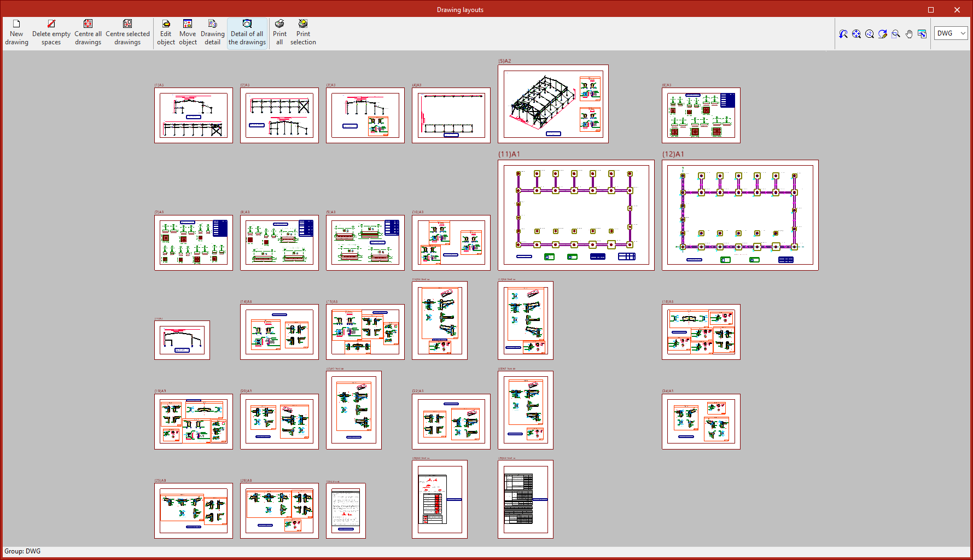Click the zoom x2 magnifier icon
The height and width of the screenshot is (560, 973).
click(x=870, y=34)
